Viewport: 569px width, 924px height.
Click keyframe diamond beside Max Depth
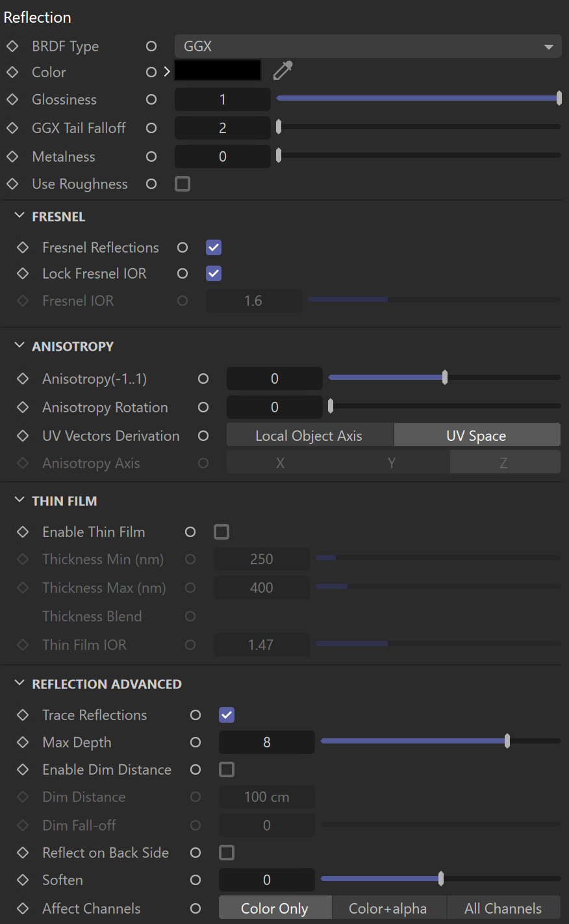[x=23, y=742]
